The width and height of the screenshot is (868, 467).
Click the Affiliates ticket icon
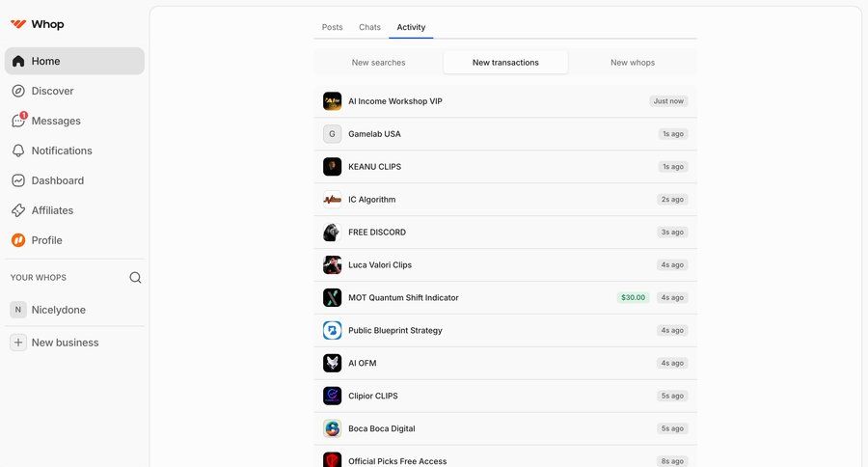pyautogui.click(x=18, y=210)
